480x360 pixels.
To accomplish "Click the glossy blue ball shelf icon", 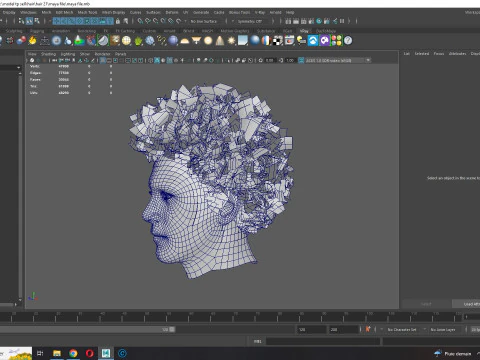I will (x=255, y=41).
